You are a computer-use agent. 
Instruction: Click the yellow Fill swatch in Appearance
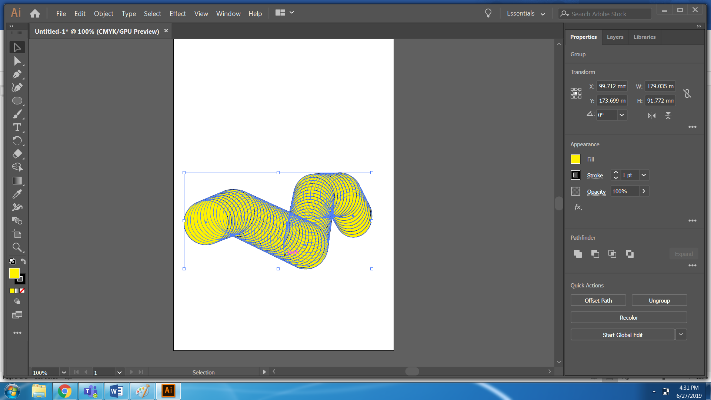575,159
